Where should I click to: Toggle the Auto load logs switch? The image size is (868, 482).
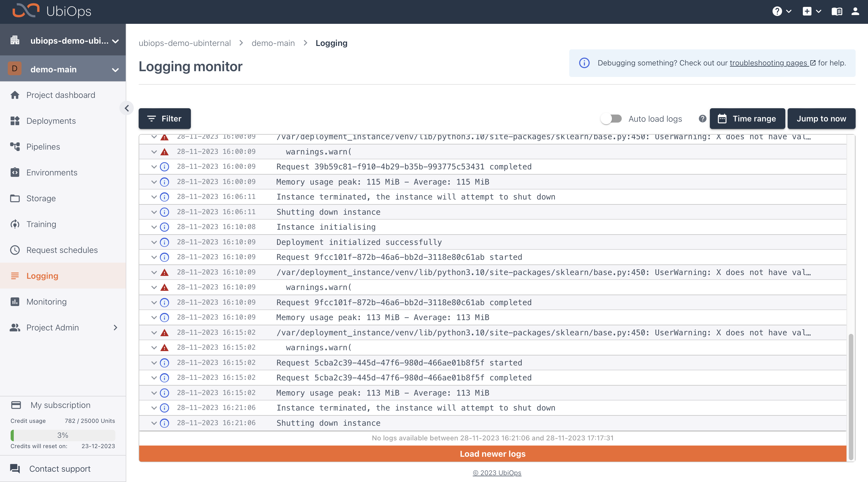point(611,118)
